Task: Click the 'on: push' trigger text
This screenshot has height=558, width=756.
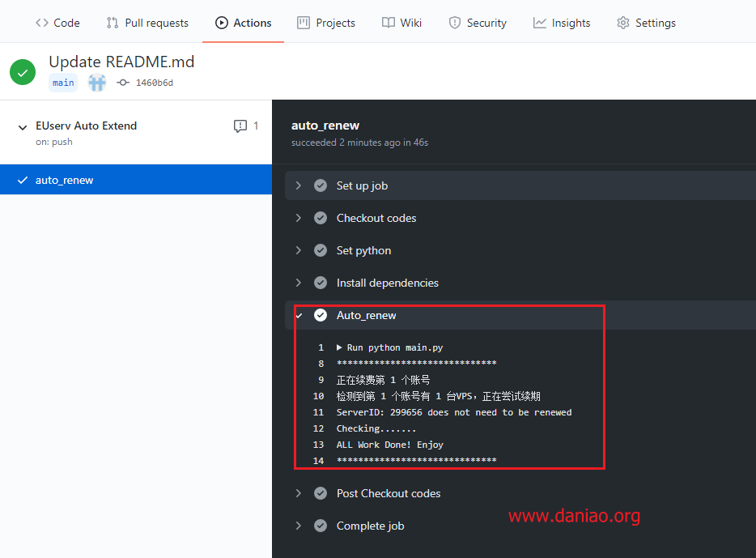Action: [x=54, y=142]
